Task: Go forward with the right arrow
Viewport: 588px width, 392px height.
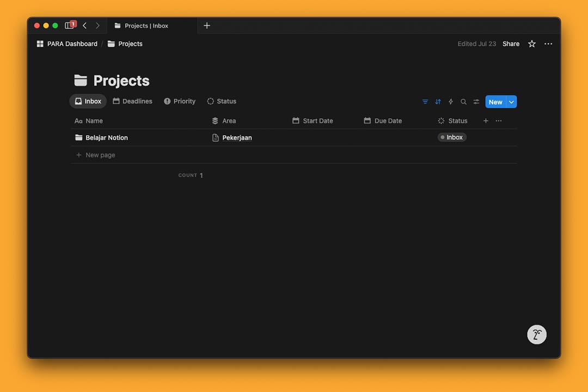Action: (97, 26)
